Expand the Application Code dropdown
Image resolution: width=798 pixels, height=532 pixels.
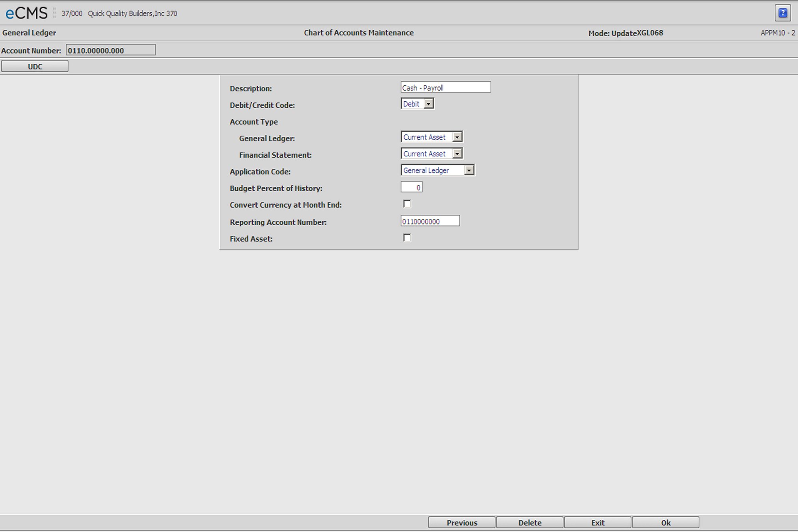pos(469,170)
